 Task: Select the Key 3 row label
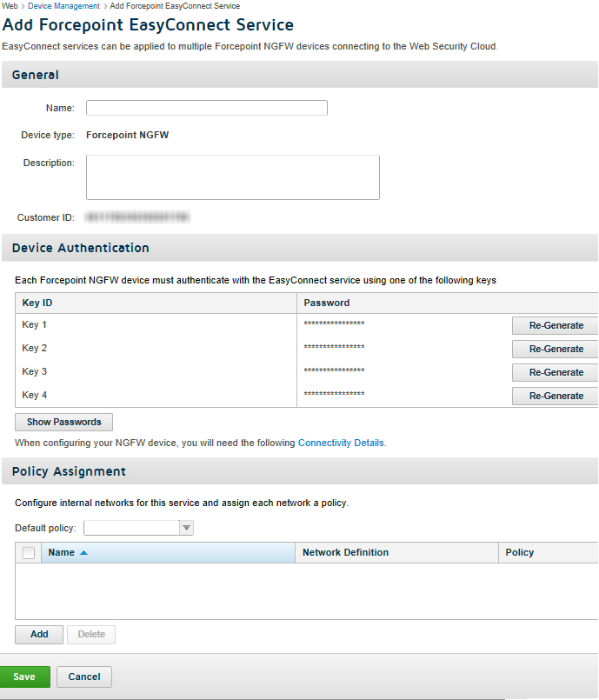tap(35, 371)
